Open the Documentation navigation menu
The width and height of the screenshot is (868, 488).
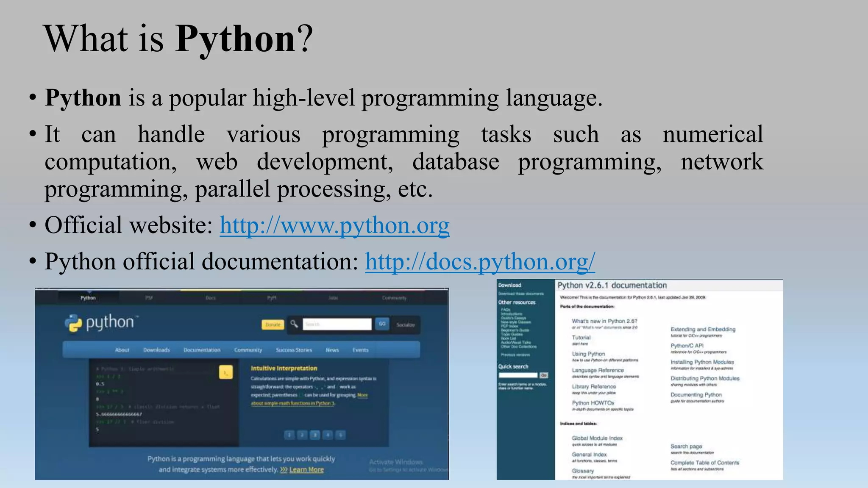[202, 350]
